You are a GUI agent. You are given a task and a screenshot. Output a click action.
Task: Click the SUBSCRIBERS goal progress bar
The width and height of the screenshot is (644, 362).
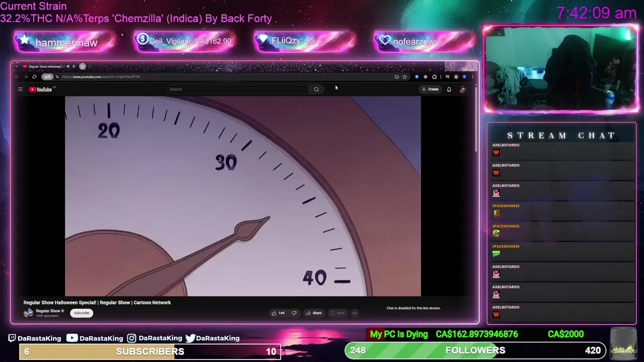(x=150, y=351)
